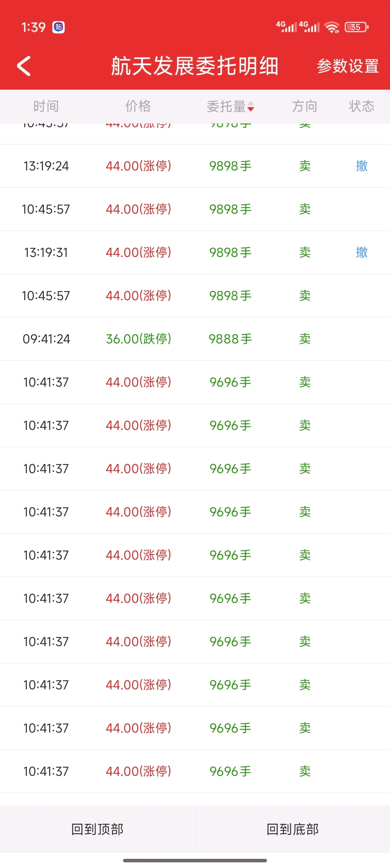
Task: Tap 撤 status on the 13:19:31 order
Action: click(x=361, y=253)
